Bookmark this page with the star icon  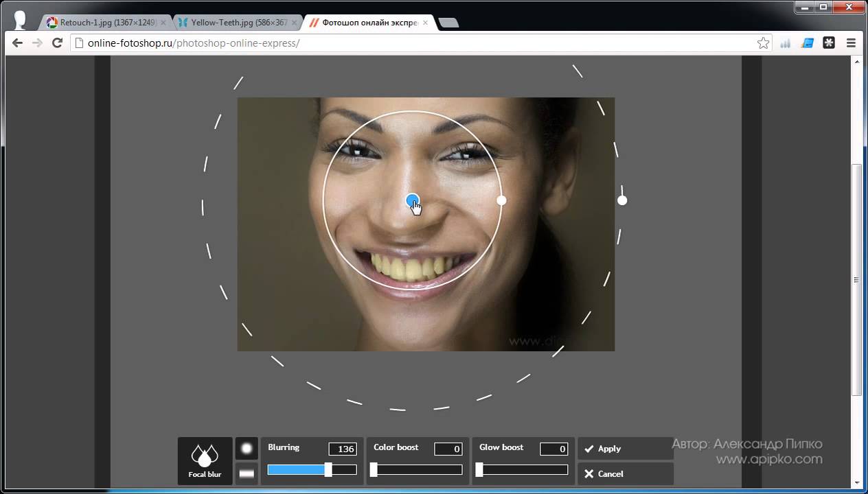[x=763, y=43]
